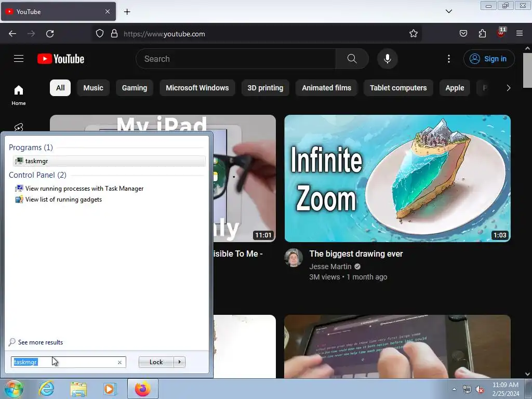Click the Firefox address bar URL
This screenshot has width=532, height=399.
(164, 34)
